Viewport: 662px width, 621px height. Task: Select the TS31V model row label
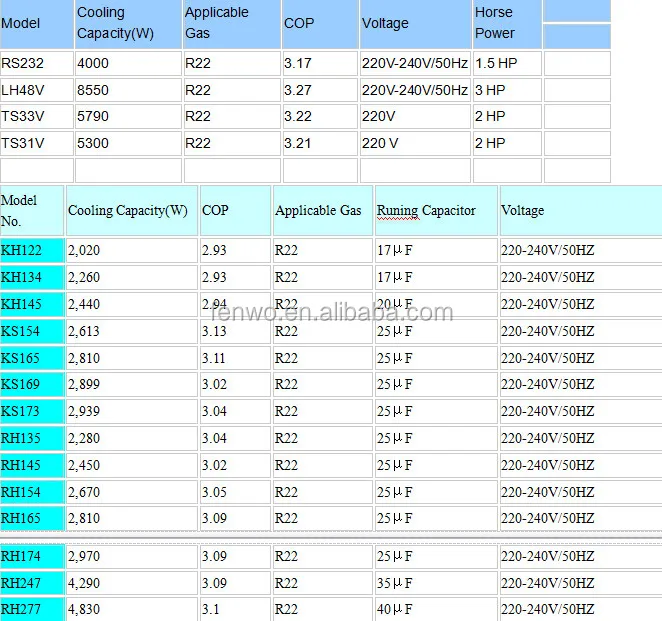point(22,143)
